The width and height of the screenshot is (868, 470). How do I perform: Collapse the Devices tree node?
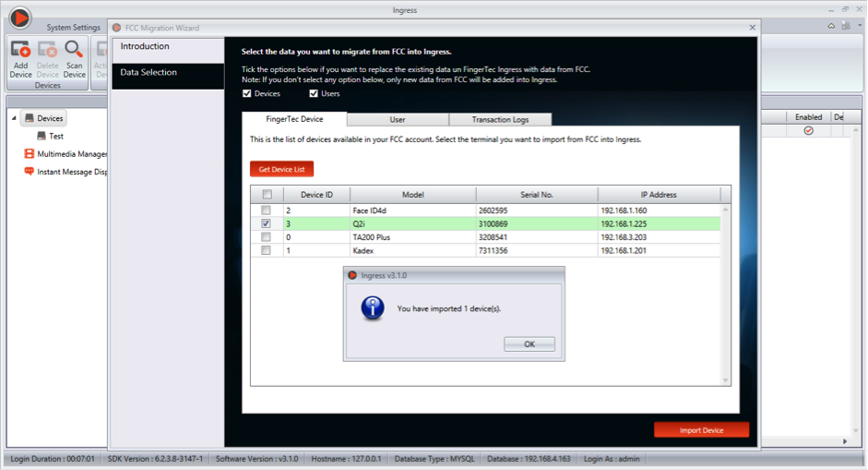coord(14,118)
